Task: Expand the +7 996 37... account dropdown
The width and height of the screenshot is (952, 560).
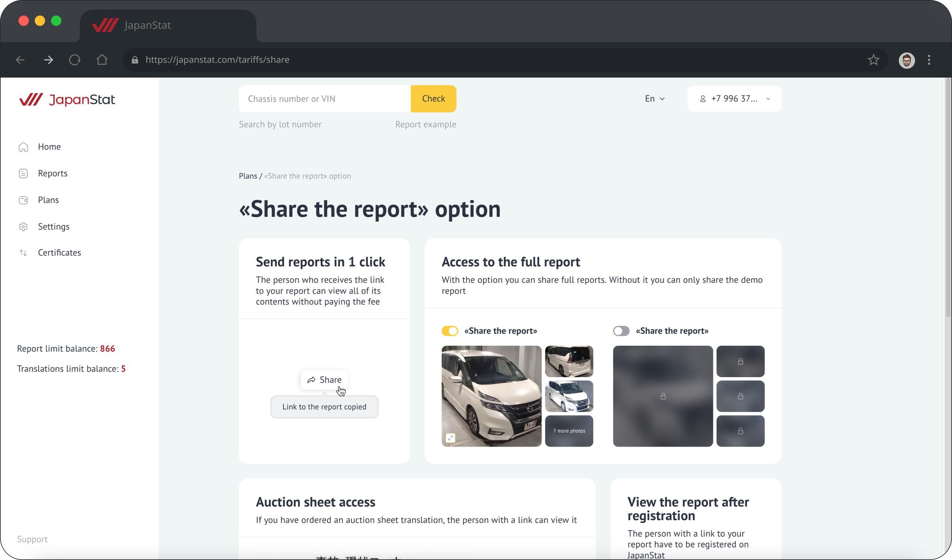Action: pyautogui.click(x=734, y=99)
